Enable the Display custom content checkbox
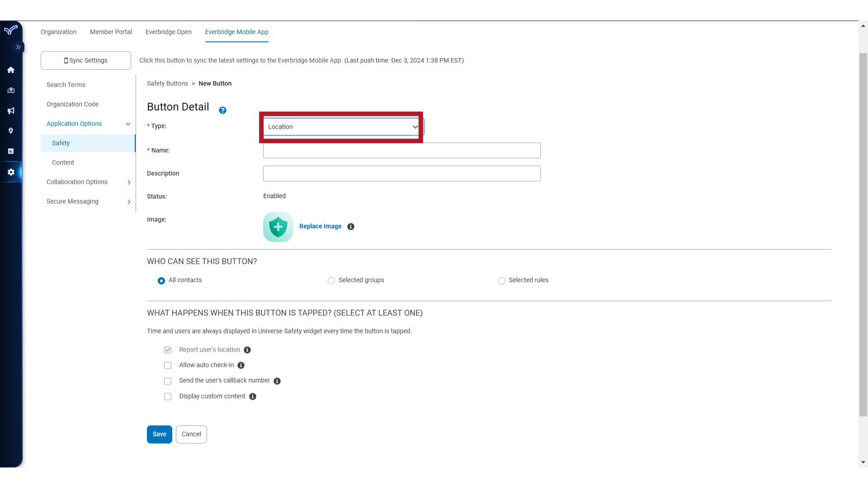This screenshot has width=868, height=488. [x=168, y=396]
